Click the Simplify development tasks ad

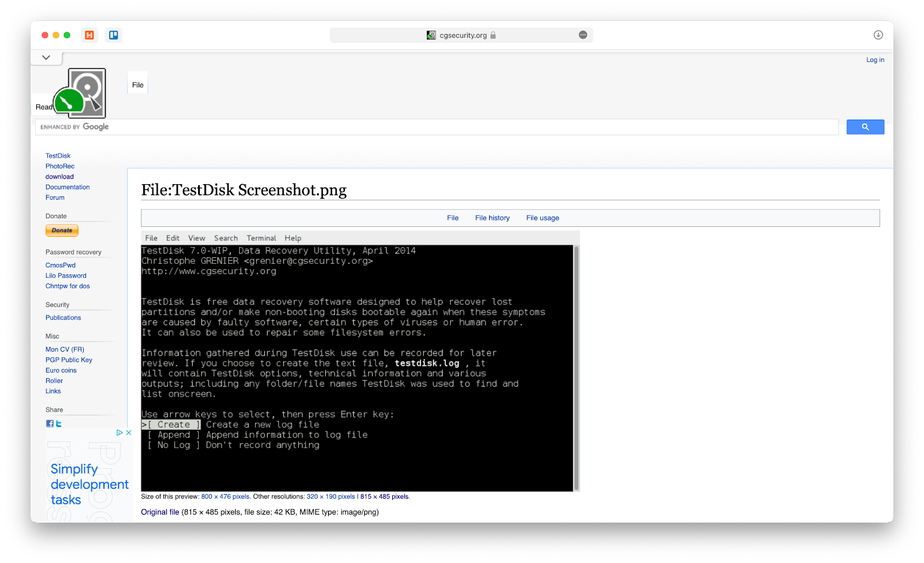coord(89,475)
